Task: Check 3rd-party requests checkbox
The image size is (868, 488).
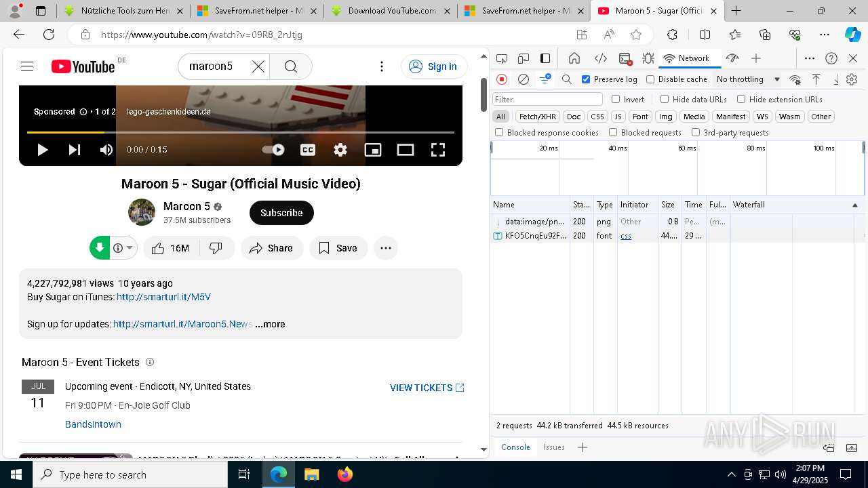Action: click(x=696, y=133)
